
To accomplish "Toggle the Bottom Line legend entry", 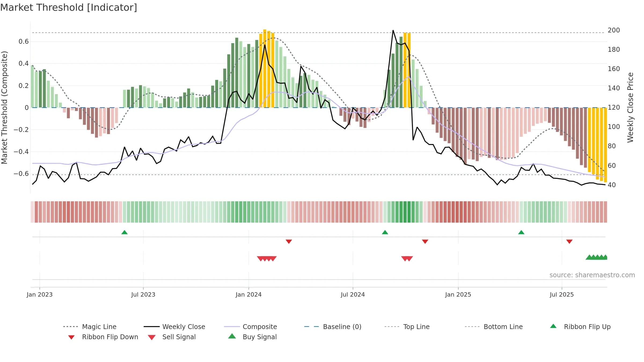I will [494, 327].
